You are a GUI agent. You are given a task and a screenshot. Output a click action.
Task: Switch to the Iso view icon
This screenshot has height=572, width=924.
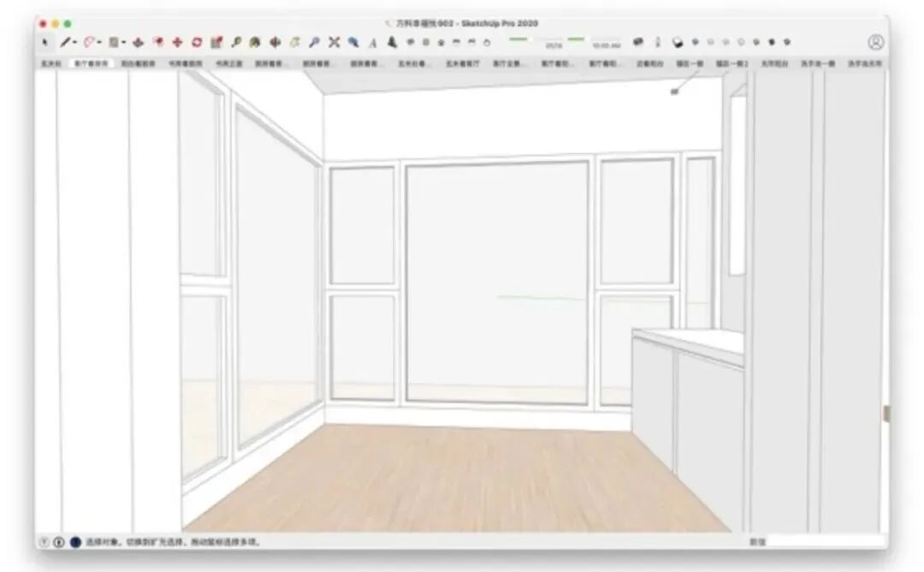(x=411, y=43)
